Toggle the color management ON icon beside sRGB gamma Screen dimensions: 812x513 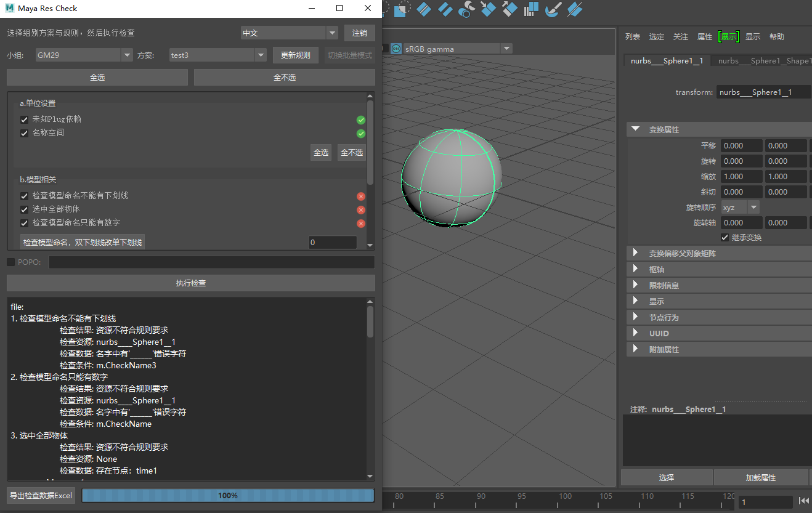pos(396,49)
